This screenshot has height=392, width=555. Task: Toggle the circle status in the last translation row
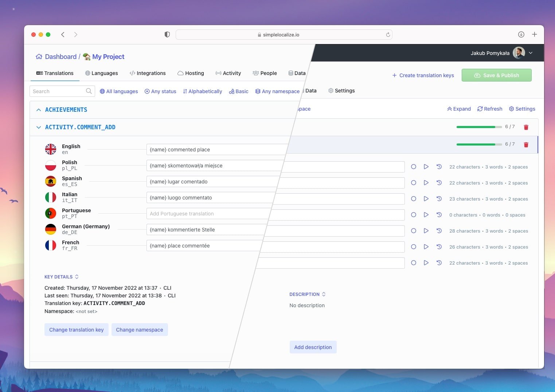pos(414,263)
